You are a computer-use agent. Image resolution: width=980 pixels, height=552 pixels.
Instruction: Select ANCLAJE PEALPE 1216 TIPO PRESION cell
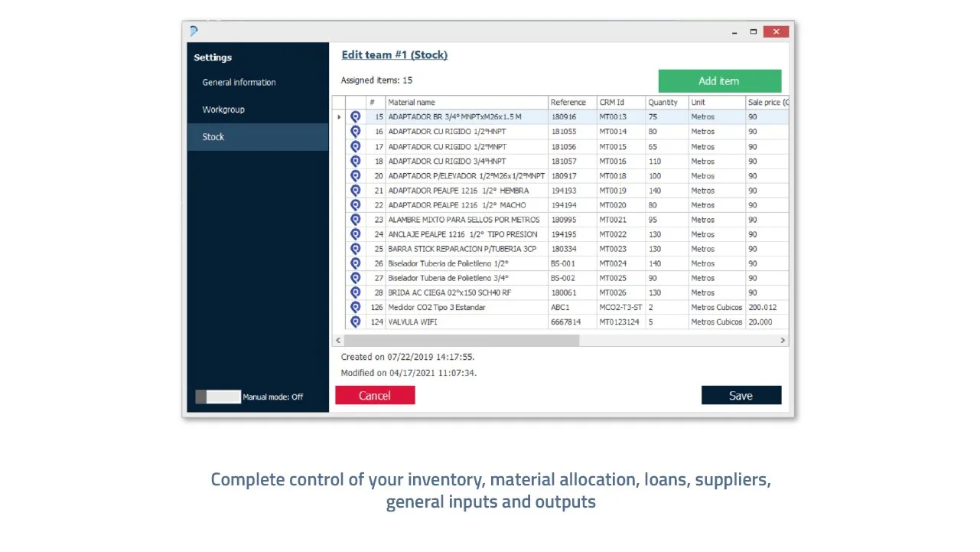coord(467,234)
